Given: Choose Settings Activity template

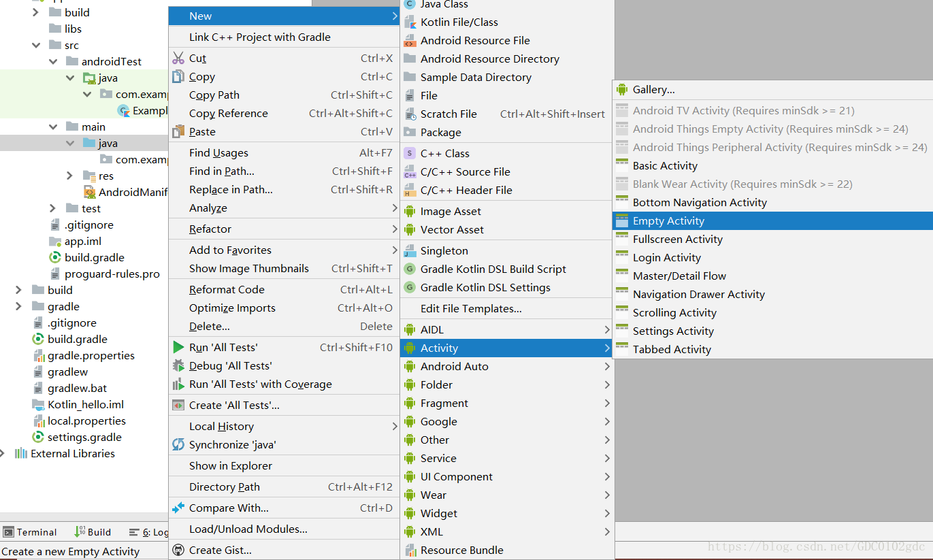Looking at the screenshot, I should point(773,331).
